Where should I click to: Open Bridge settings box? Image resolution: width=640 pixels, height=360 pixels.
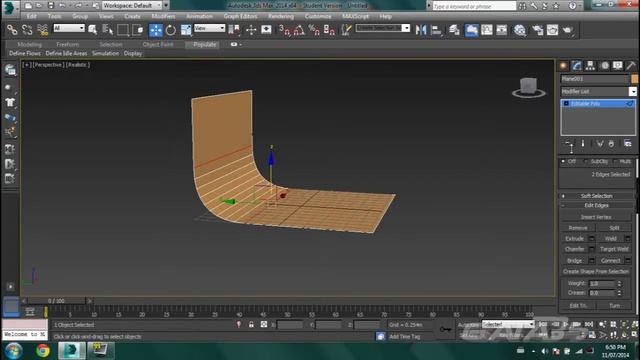591,260
